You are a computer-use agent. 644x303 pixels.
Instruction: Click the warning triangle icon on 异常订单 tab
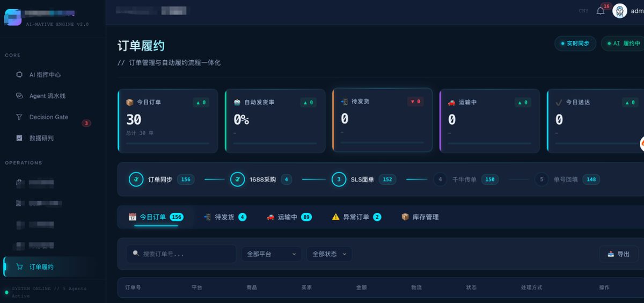point(336,217)
